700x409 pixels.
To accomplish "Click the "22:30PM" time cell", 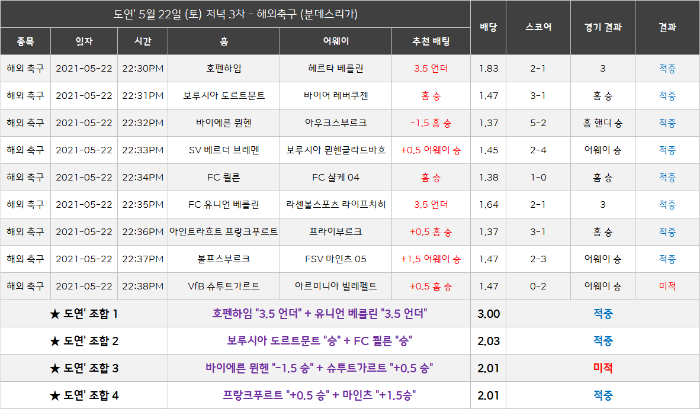I will point(143,69).
